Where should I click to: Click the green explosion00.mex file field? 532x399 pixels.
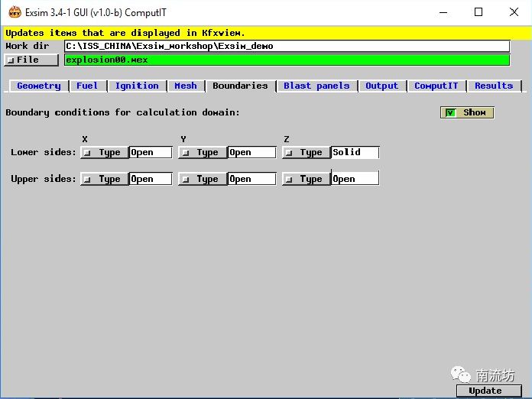coord(287,60)
